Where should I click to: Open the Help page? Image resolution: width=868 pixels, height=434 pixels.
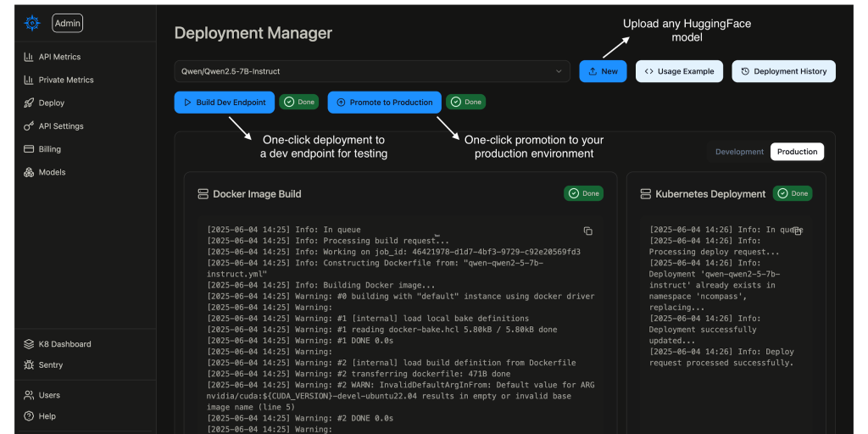[47, 416]
